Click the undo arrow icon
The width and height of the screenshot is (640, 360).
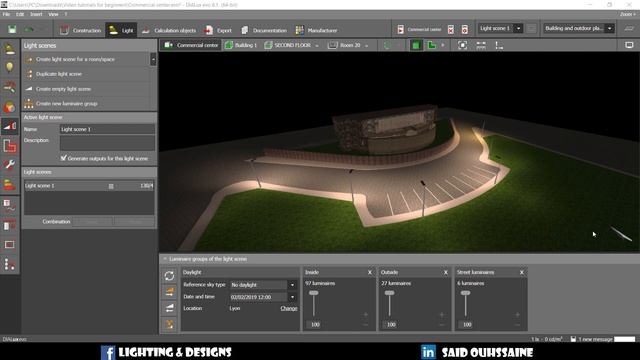point(29,30)
